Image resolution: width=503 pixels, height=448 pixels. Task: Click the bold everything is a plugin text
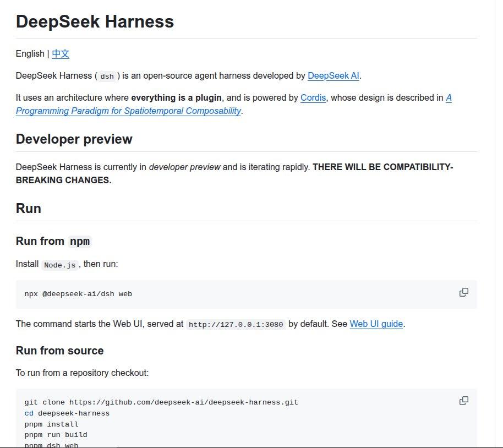[x=177, y=98]
